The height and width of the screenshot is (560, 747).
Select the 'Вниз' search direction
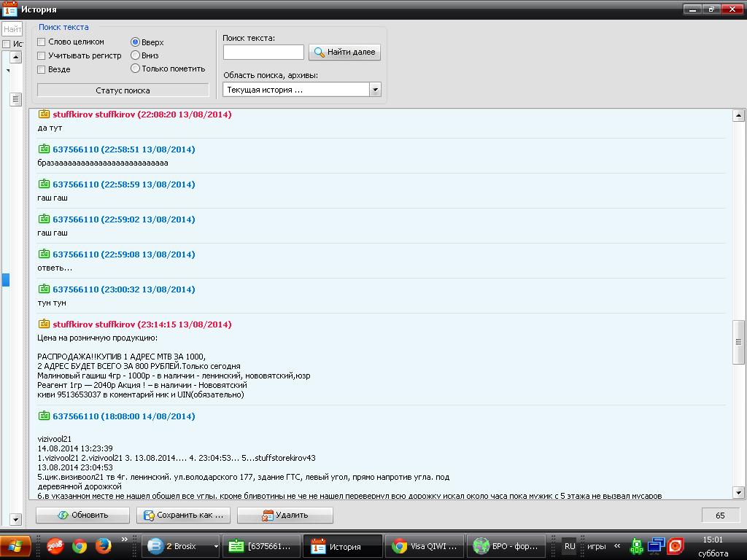[135, 55]
